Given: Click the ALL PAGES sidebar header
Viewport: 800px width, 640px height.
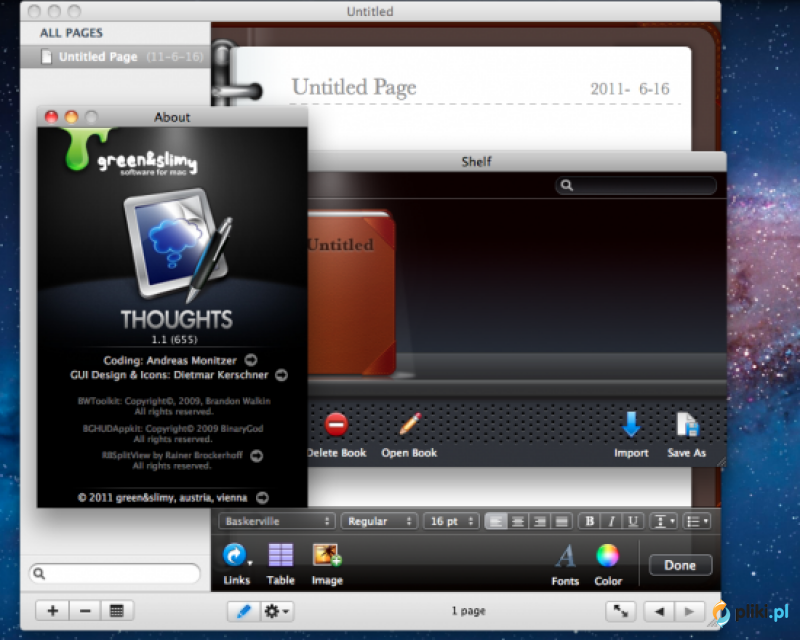Looking at the screenshot, I should (x=71, y=33).
